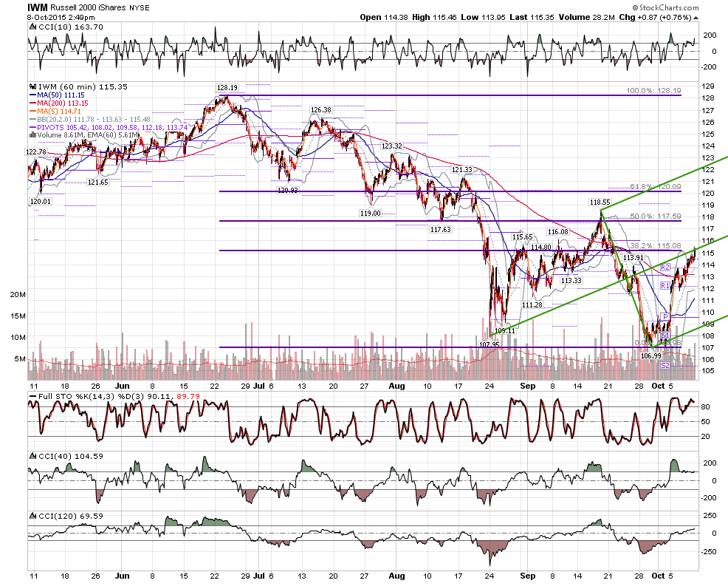Click the R2 pivot marker box

click(x=665, y=268)
